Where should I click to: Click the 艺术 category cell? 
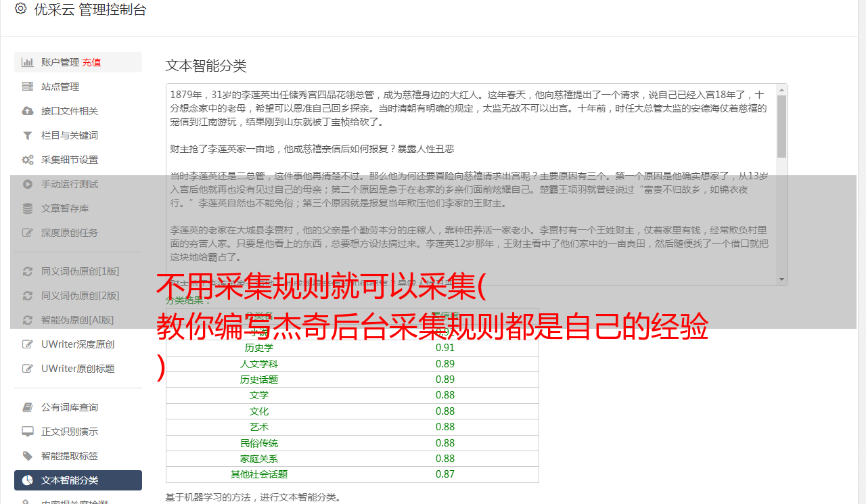[x=259, y=427]
